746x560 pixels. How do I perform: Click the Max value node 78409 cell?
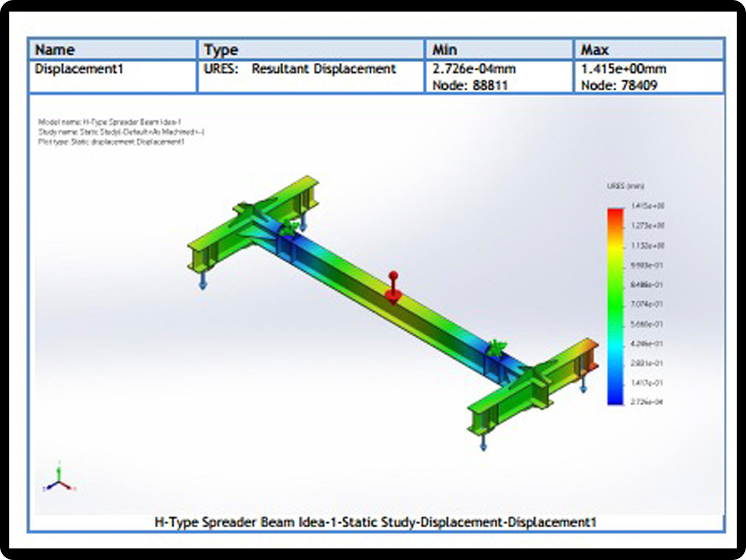click(619, 85)
